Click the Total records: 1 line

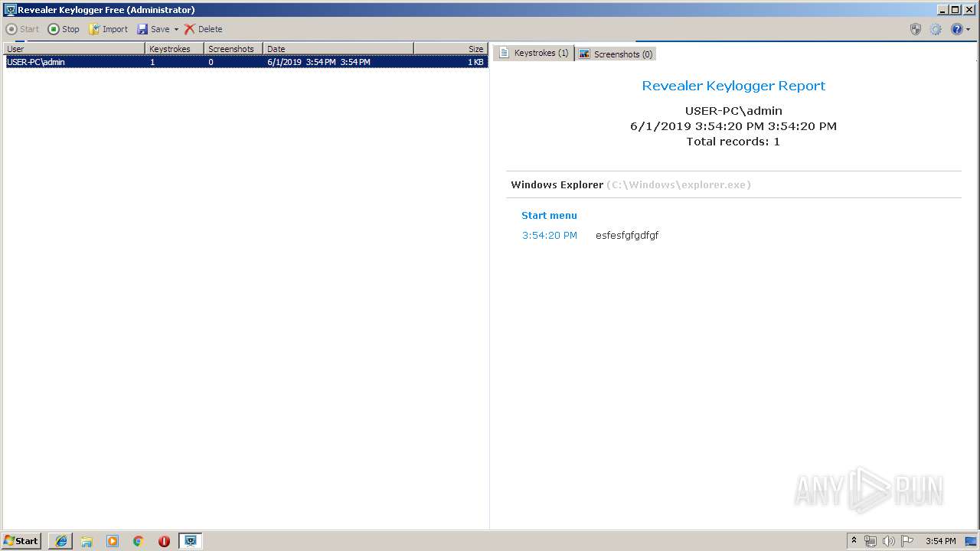[x=733, y=141]
